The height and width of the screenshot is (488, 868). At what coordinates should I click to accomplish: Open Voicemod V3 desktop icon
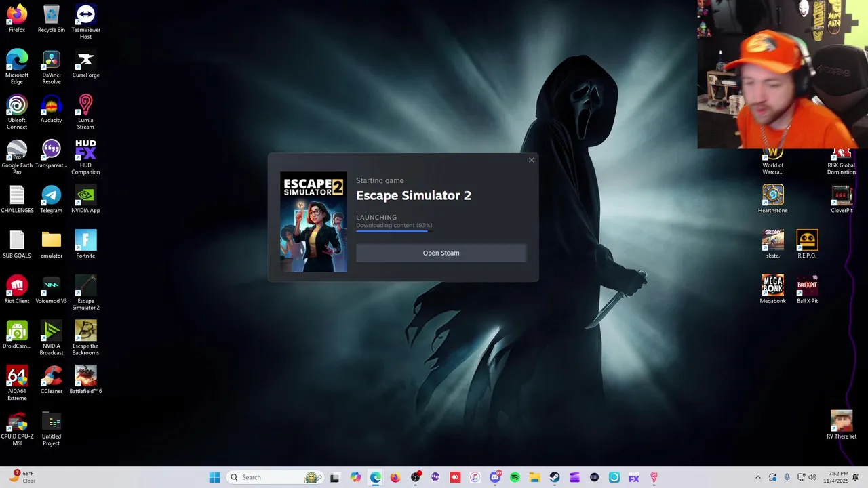[x=52, y=289]
